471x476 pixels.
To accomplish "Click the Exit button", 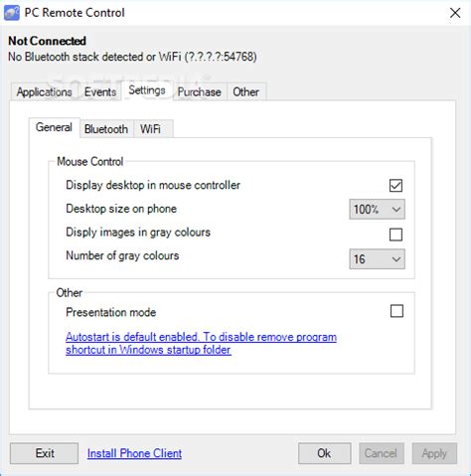I will click(x=44, y=453).
